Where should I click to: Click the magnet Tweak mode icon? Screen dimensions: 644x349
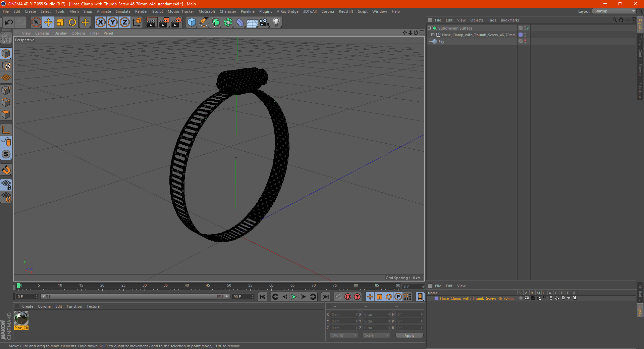[x=6, y=170]
